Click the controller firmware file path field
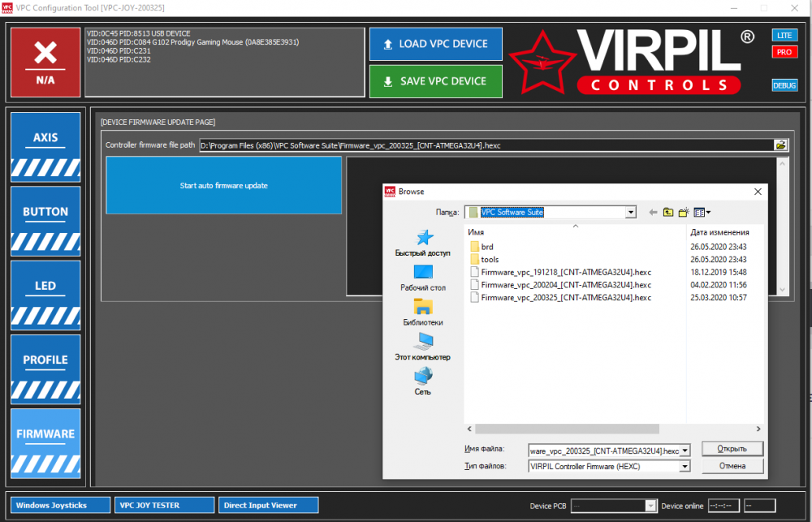Screen dimensions: 812x522 [486, 145]
